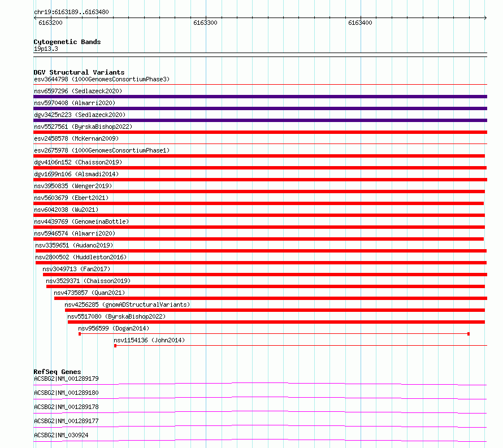
Task: Open the nsv3359651 (Audano2019) variant
Action: click(74, 245)
